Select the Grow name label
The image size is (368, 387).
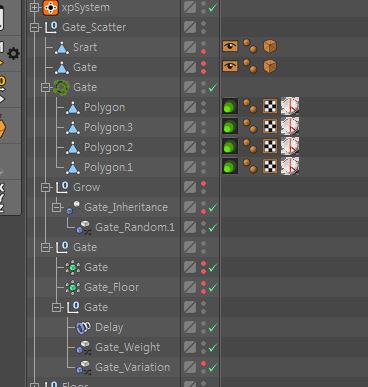click(87, 187)
